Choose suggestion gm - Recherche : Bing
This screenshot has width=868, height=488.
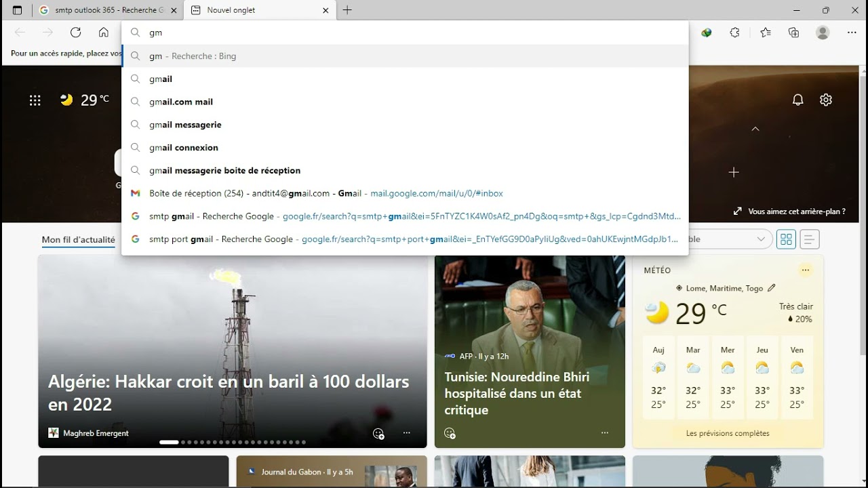click(405, 56)
